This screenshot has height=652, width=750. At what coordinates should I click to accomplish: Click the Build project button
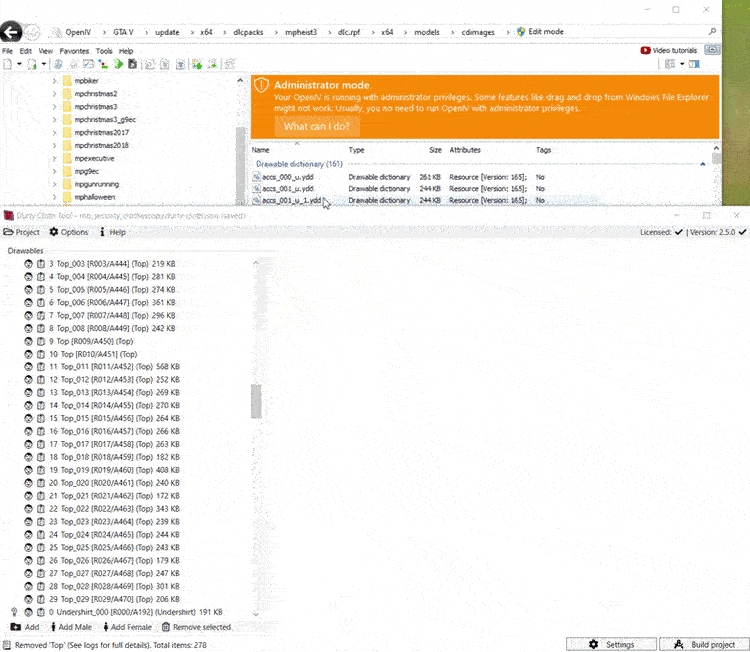click(x=704, y=644)
